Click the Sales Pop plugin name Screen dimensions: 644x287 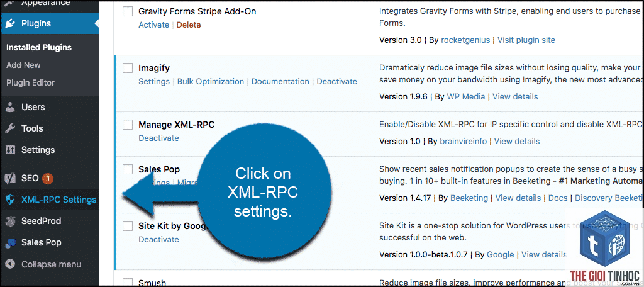point(159,169)
